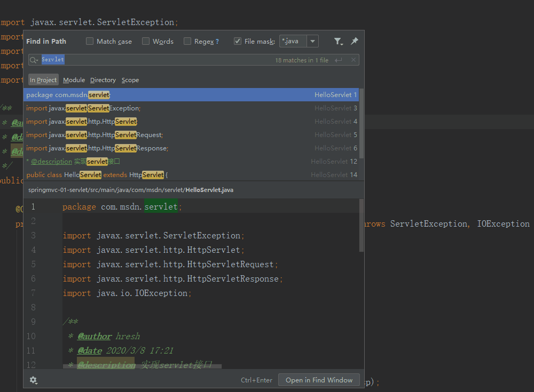Expand the File mask dropdown arrow
This screenshot has height=392, width=534.
[312, 42]
